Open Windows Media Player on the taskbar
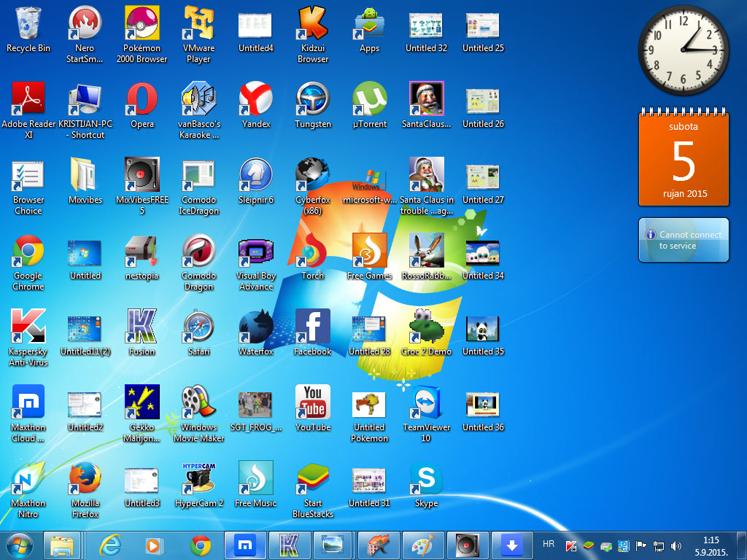The width and height of the screenshot is (747, 560). (x=155, y=545)
